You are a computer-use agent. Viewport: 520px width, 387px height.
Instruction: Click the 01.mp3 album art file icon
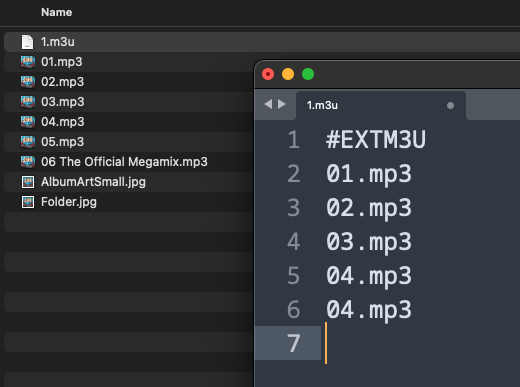(x=28, y=62)
